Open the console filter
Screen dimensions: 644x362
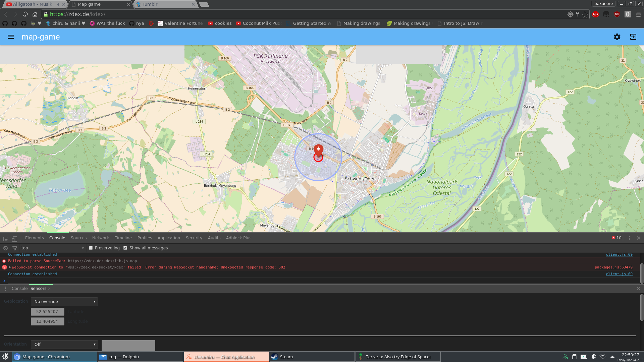(14, 248)
